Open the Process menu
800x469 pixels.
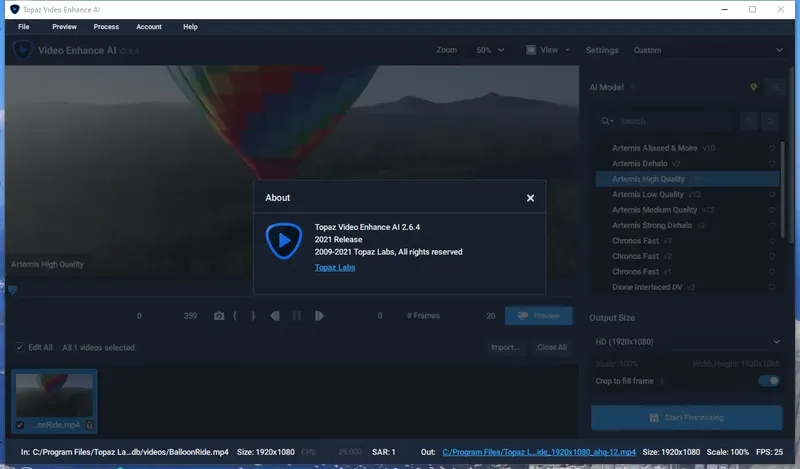pyautogui.click(x=106, y=27)
